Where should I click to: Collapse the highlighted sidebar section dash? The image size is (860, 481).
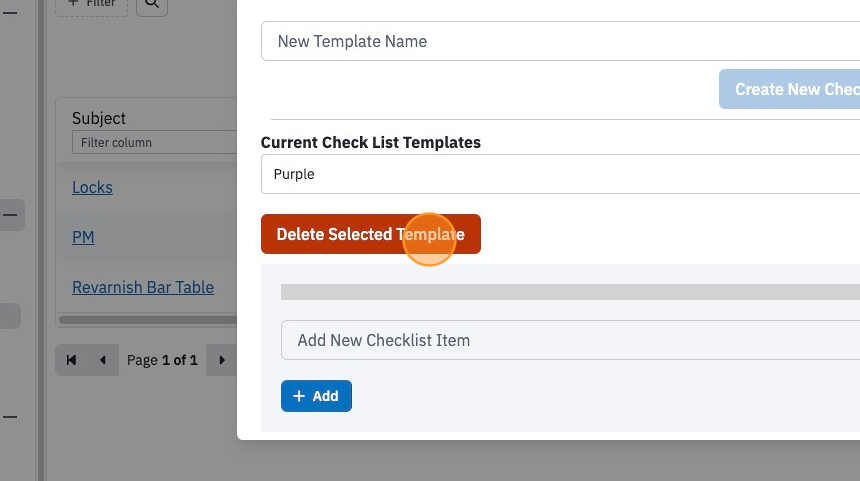(x=10, y=215)
